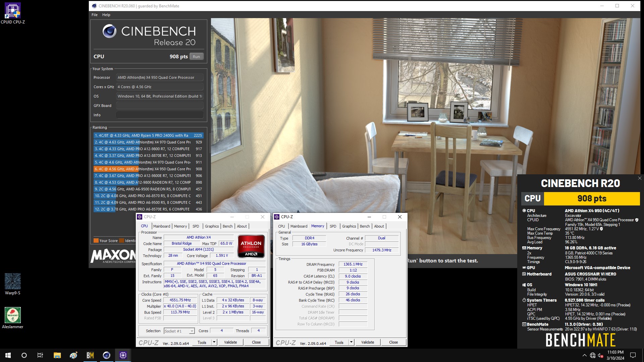Switch to CPU-Z taskbar icon
644x362 pixels.
123,355
